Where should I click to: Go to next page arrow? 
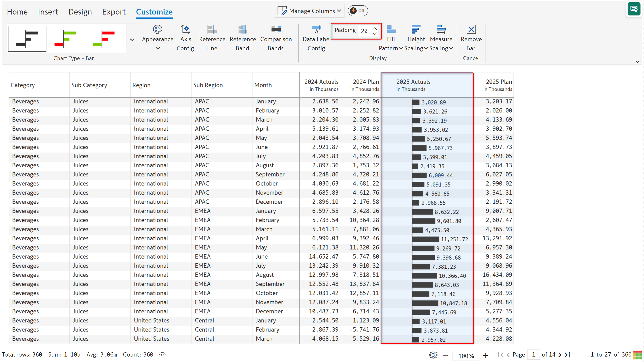[x=560, y=355]
